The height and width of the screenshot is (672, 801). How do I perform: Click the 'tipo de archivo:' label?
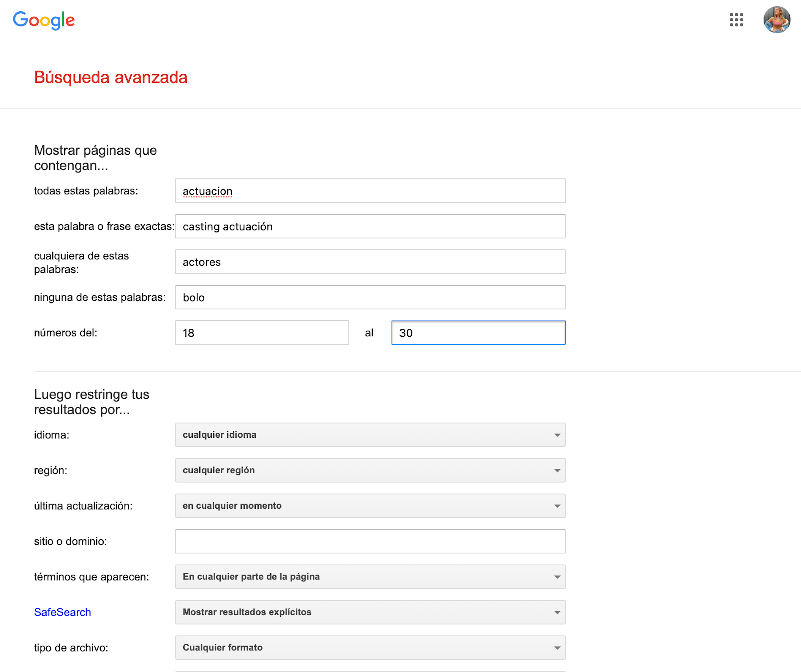[71, 648]
